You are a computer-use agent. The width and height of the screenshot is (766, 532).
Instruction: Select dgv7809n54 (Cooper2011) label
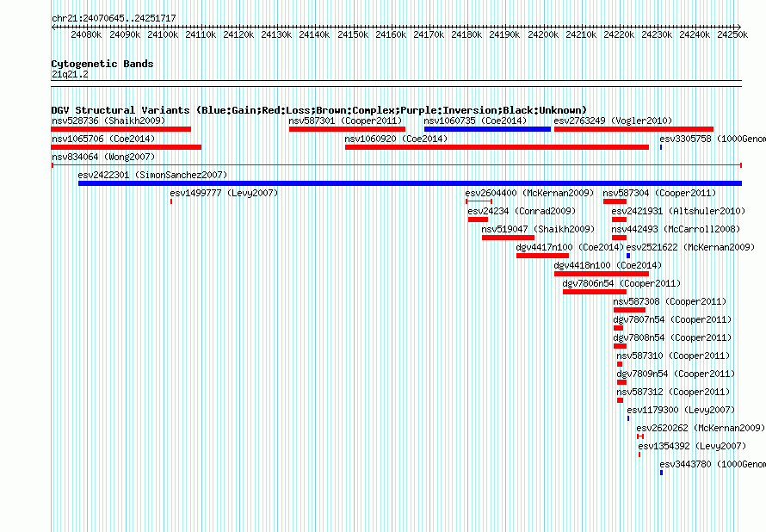point(676,374)
